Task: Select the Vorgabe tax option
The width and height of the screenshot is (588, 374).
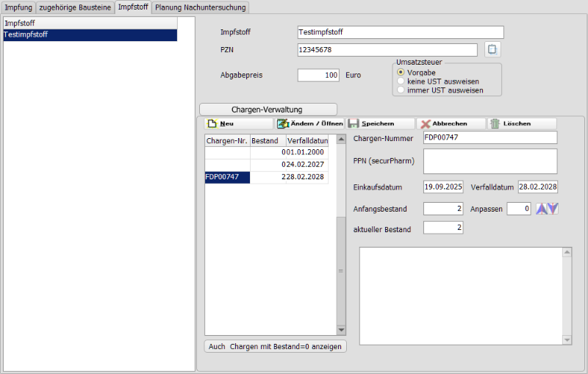Action: pos(401,72)
